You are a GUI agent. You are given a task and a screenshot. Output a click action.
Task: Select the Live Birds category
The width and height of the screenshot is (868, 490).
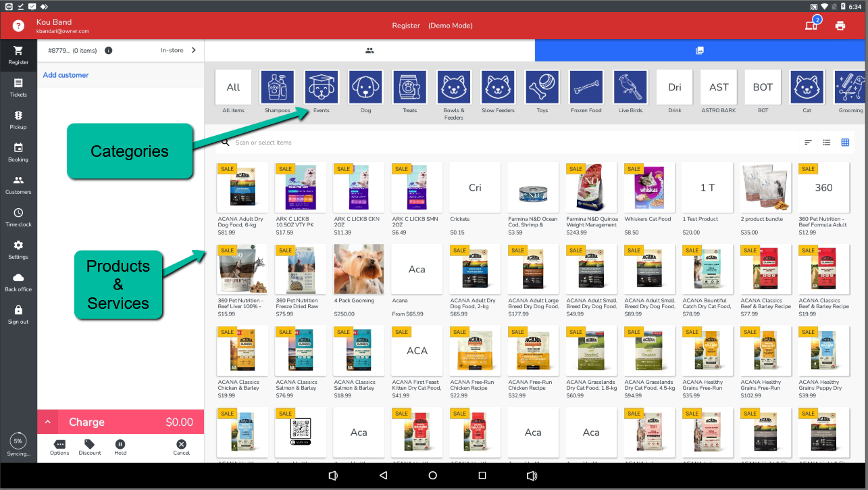click(630, 87)
